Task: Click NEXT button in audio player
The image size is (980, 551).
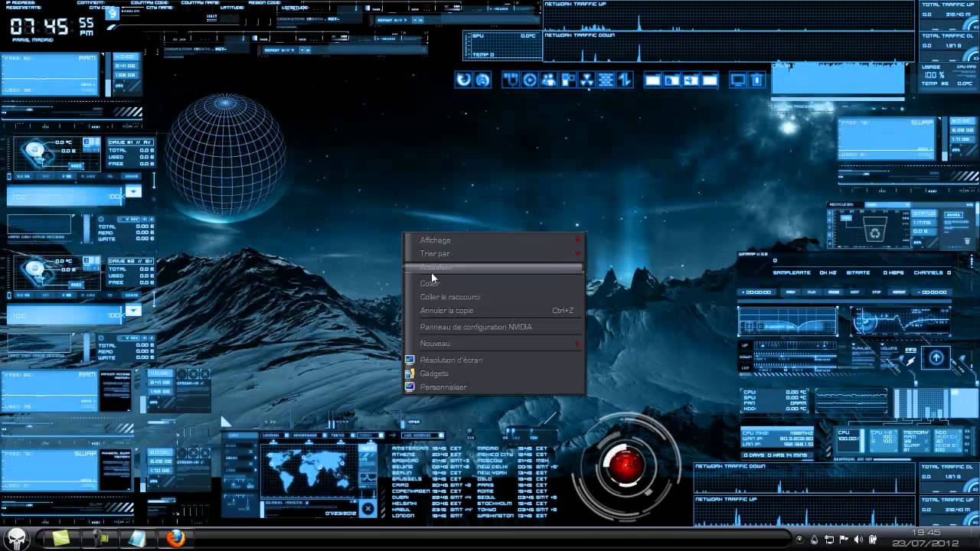Action: (854, 292)
